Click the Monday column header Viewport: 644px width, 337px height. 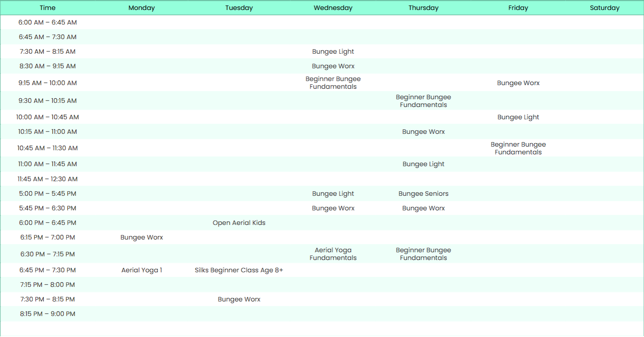pos(142,8)
